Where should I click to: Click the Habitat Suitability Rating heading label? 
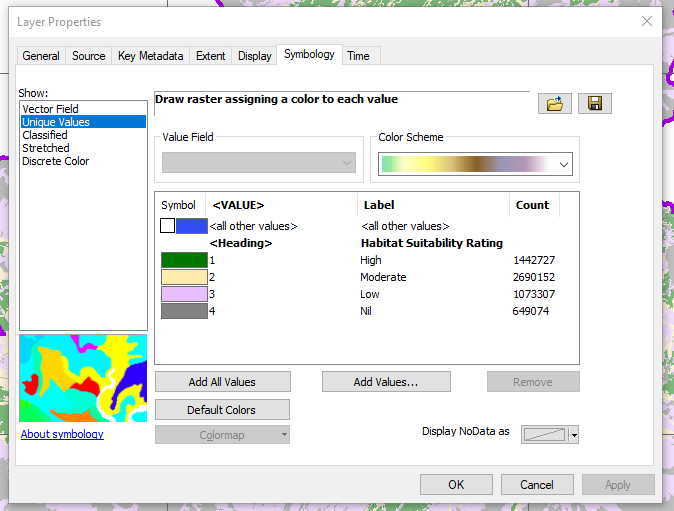click(x=432, y=243)
